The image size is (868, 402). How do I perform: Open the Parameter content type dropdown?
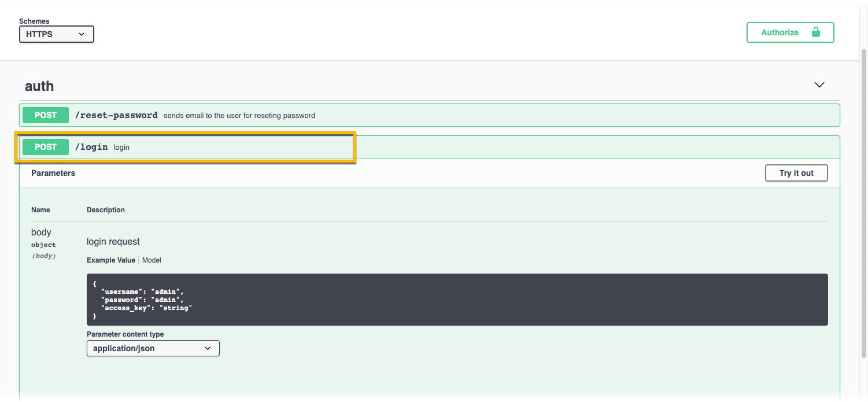pyautogui.click(x=153, y=348)
